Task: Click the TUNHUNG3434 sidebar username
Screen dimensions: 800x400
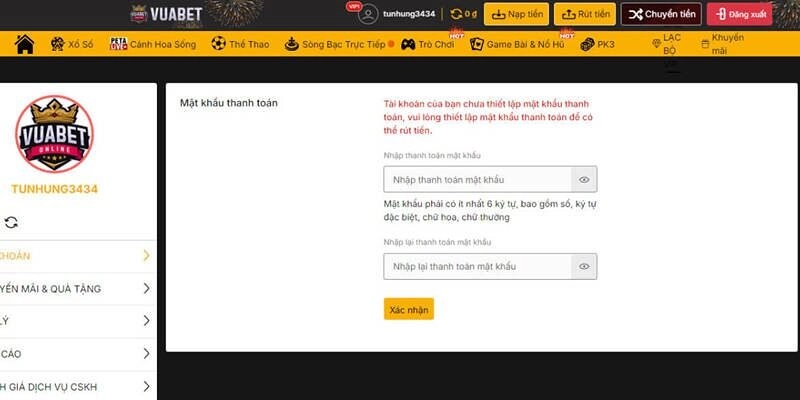Action: (55, 189)
